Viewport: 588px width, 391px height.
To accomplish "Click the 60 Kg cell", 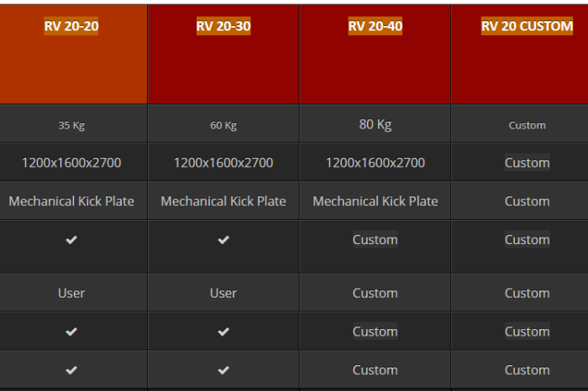I will point(223,126).
